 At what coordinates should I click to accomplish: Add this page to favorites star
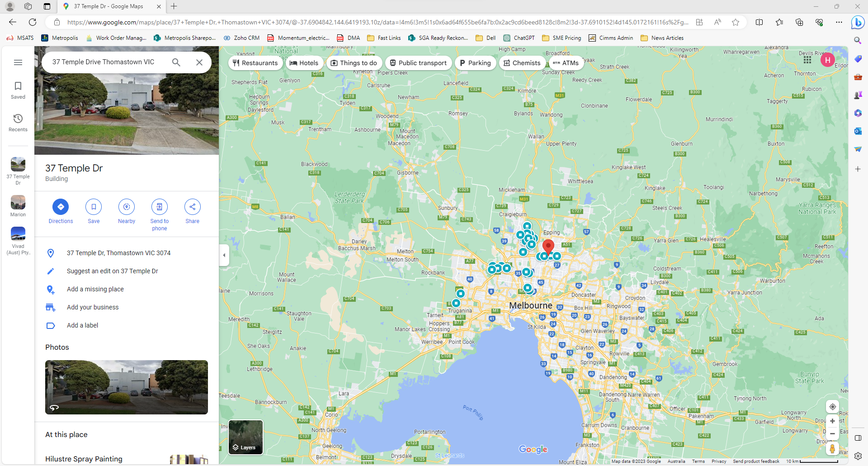736,22
